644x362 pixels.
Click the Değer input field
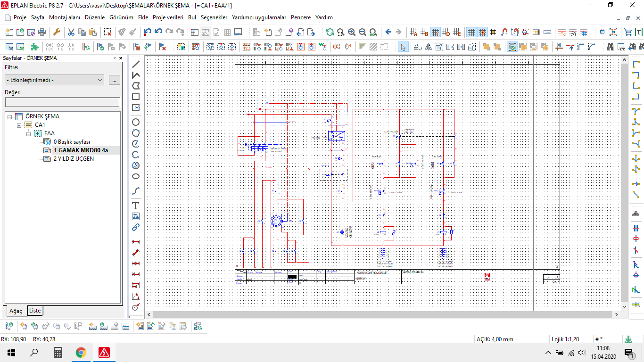62,102
